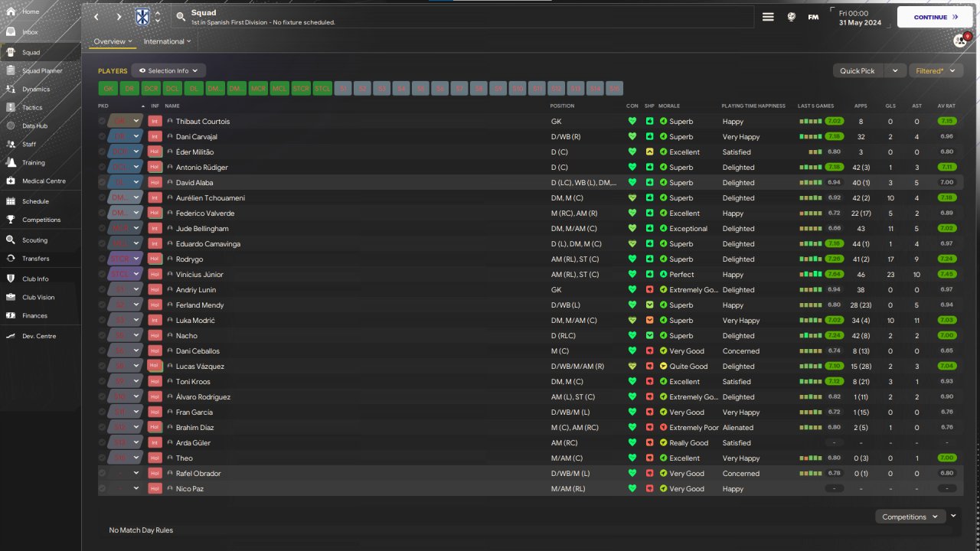Click the Quick Pick button
The height and width of the screenshot is (551, 980).
857,70
